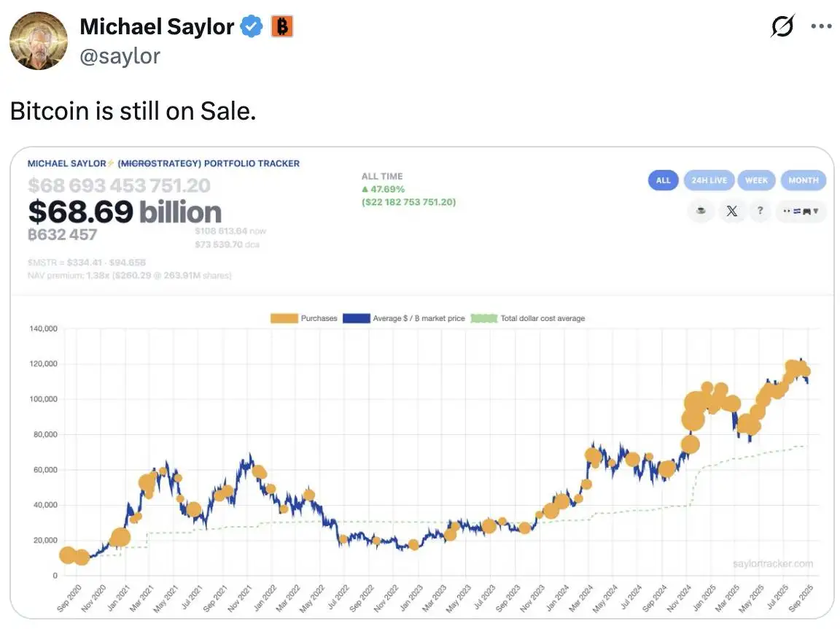Open the tweet options via the ellipsis
Image resolution: width=840 pixels, height=629 pixels.
[x=821, y=26]
